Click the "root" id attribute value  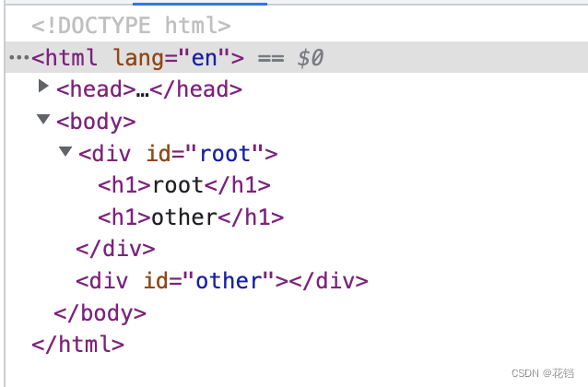click(226, 154)
